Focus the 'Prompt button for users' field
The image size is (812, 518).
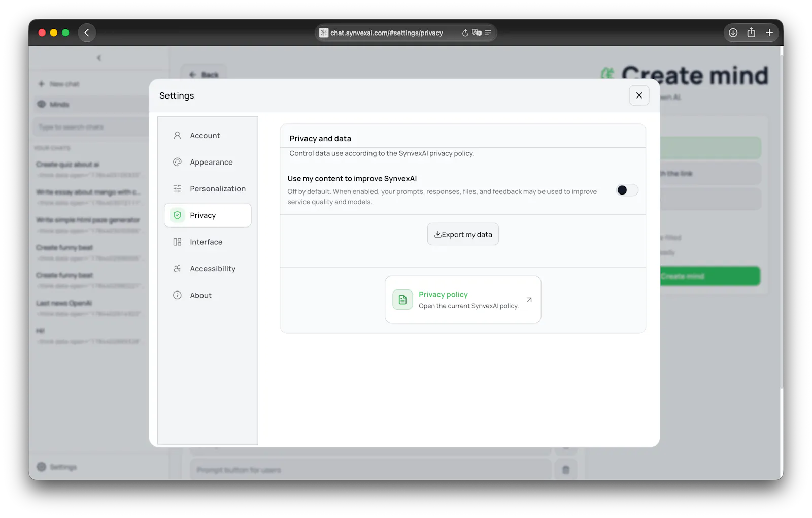370,470
